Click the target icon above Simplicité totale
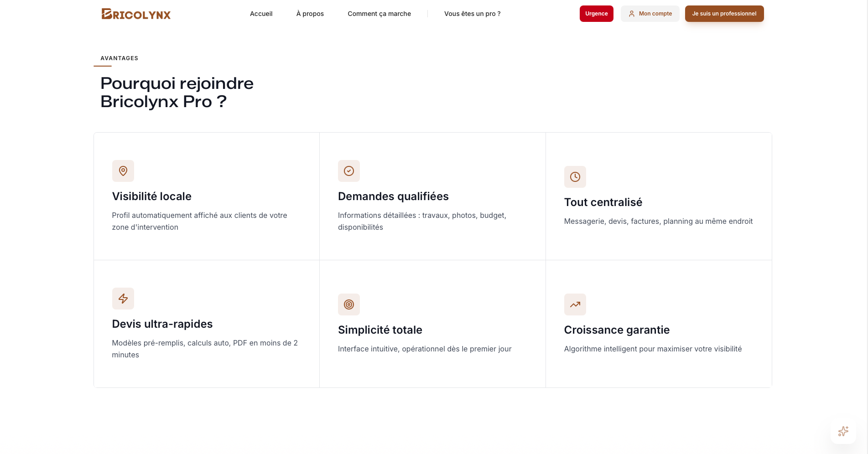Image resolution: width=868 pixels, height=454 pixels. point(349,304)
